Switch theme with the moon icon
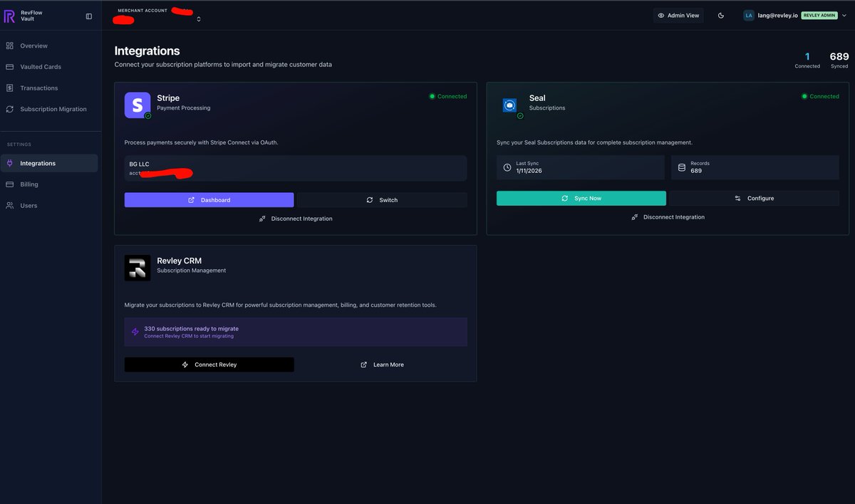This screenshot has height=504, width=855. pos(721,16)
